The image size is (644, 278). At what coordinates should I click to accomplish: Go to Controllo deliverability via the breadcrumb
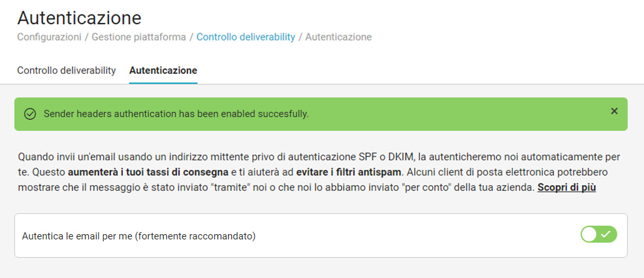point(246,37)
